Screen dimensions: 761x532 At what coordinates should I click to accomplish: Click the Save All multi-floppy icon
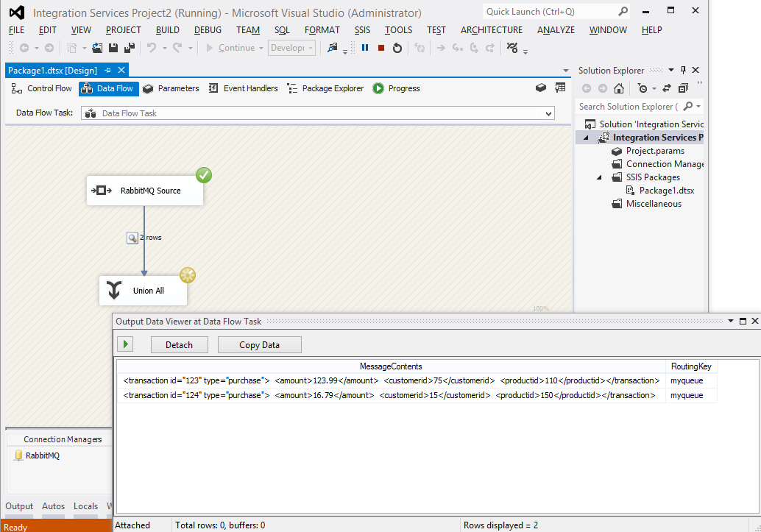[130, 48]
